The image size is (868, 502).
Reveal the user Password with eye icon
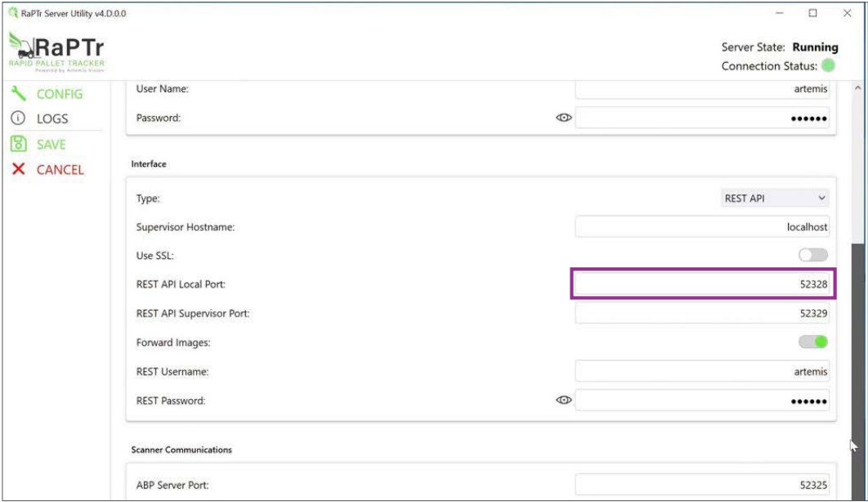(563, 118)
